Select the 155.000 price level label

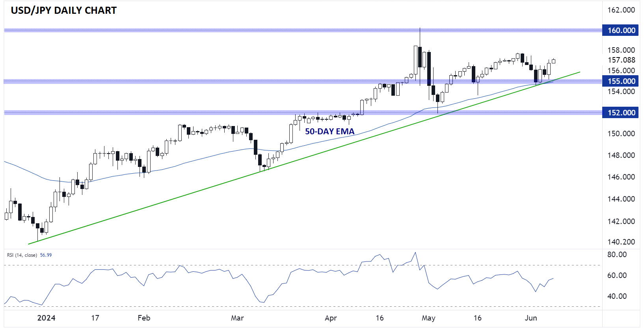point(620,81)
